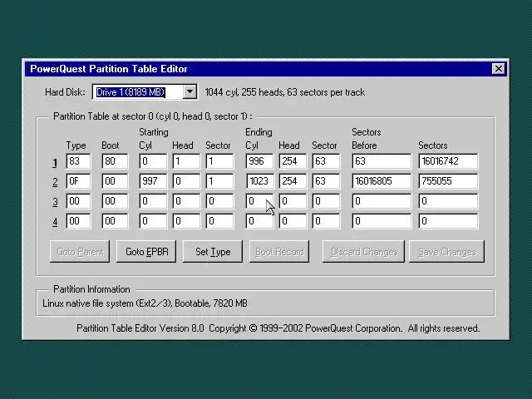Click the Goto EPBR button
The image size is (532, 399).
point(146,251)
